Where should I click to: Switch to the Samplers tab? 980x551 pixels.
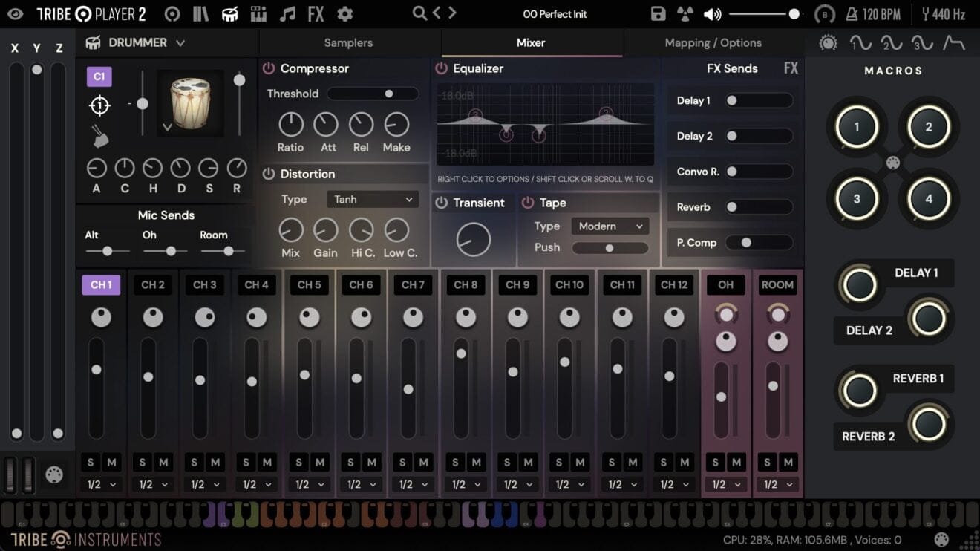coord(348,43)
